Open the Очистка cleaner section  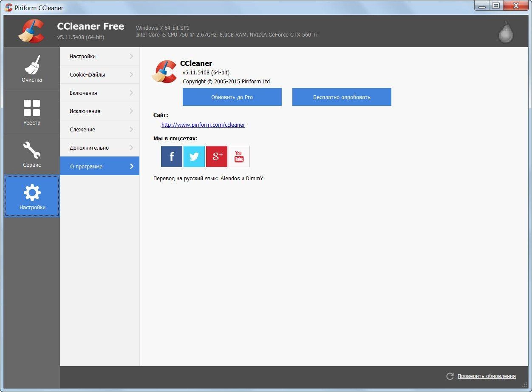(32, 69)
